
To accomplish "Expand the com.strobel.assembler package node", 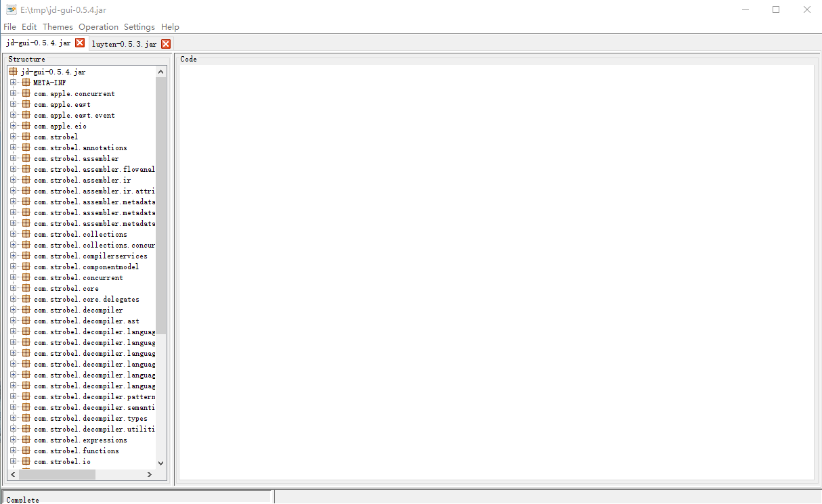I will [x=14, y=158].
